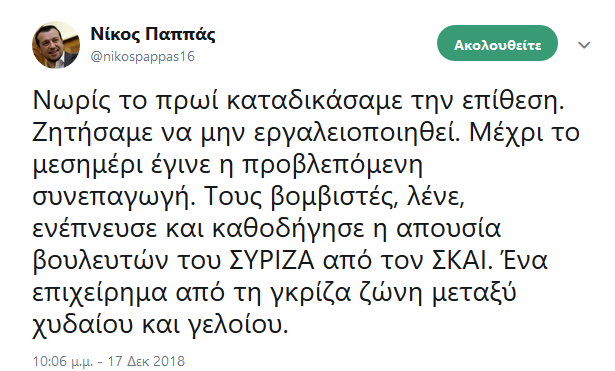Click the word προβλεπόμενη in tweet
615x371 pixels.
point(332,165)
